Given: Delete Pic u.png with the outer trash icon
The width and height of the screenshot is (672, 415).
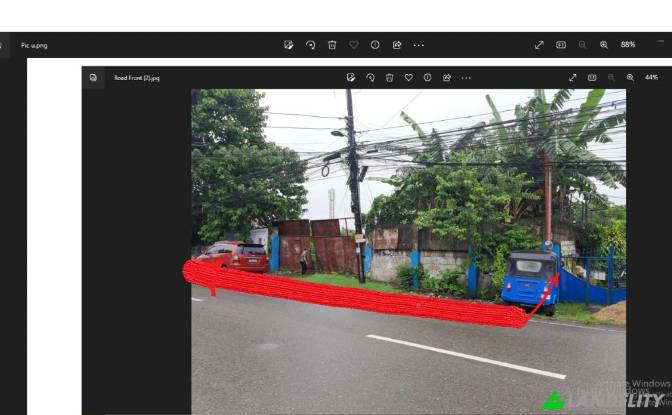Looking at the screenshot, I should click(x=332, y=45).
